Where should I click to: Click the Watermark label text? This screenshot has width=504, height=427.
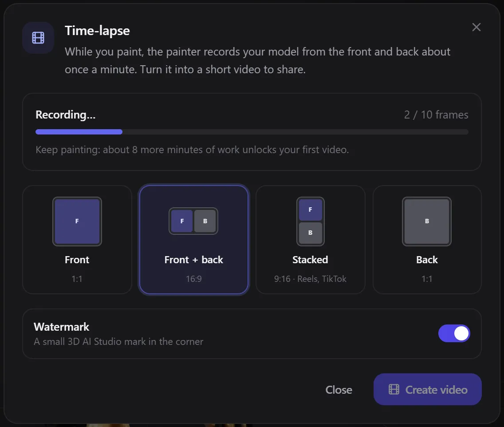(x=61, y=327)
